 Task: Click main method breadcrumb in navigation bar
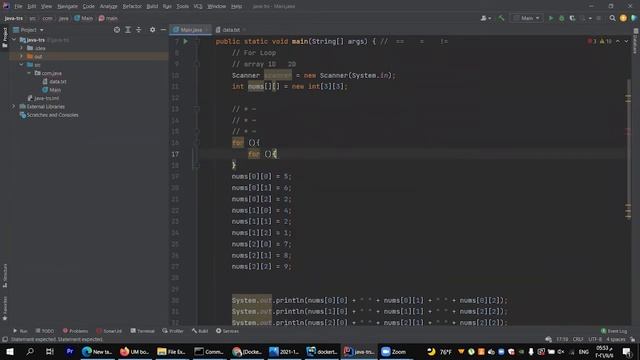pyautogui.click(x=108, y=18)
